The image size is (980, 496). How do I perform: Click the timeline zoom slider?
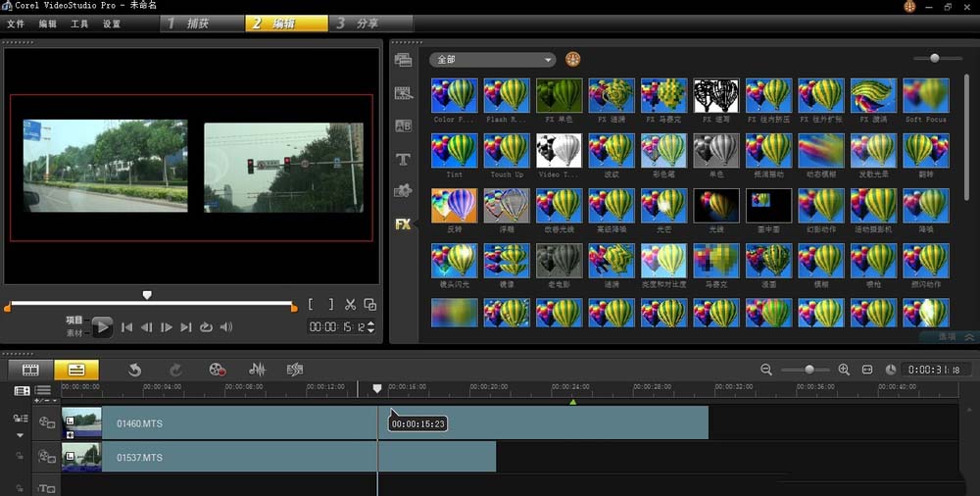point(808,370)
